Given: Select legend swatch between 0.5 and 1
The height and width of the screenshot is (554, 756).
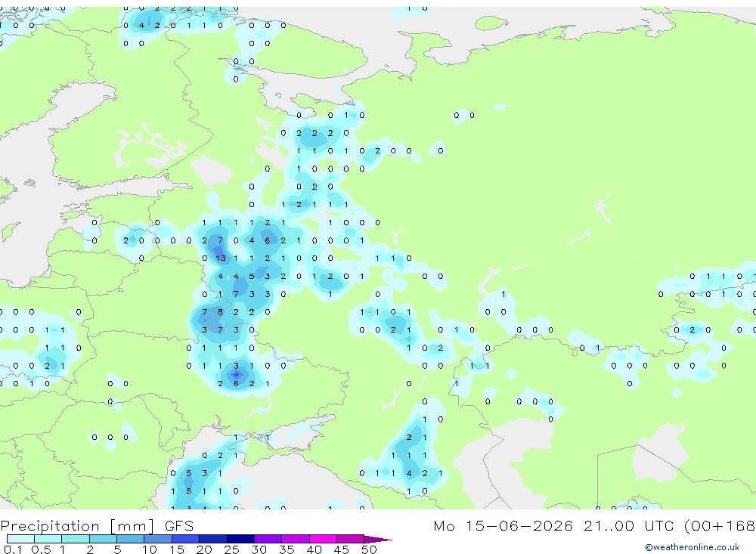Looking at the screenshot, I should pyautogui.click(x=48, y=539).
